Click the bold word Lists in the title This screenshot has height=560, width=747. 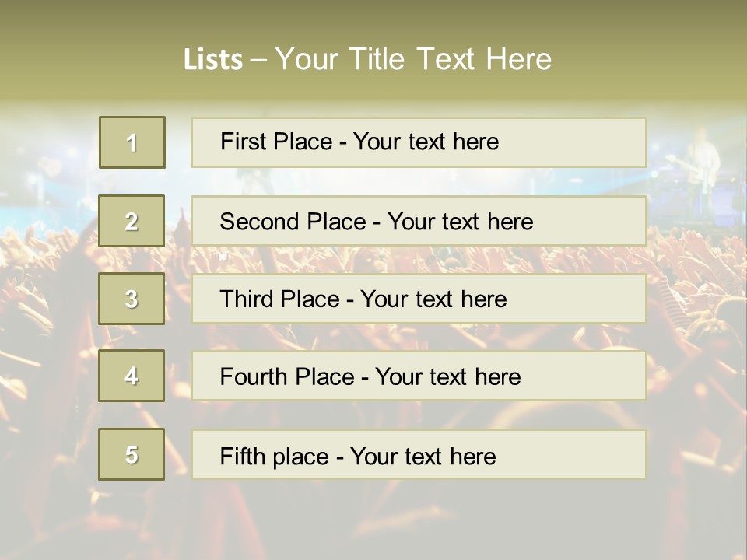pyautogui.click(x=212, y=60)
